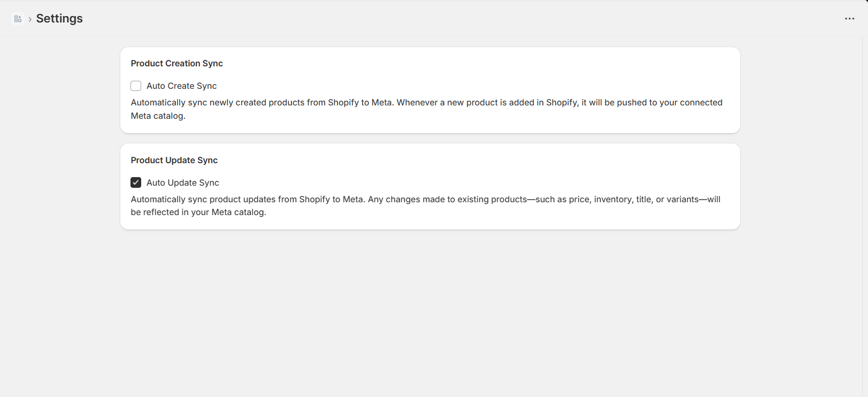The width and height of the screenshot is (868, 397).
Task: Click the vertical scrollbar track at right edge
Action: pos(865,214)
